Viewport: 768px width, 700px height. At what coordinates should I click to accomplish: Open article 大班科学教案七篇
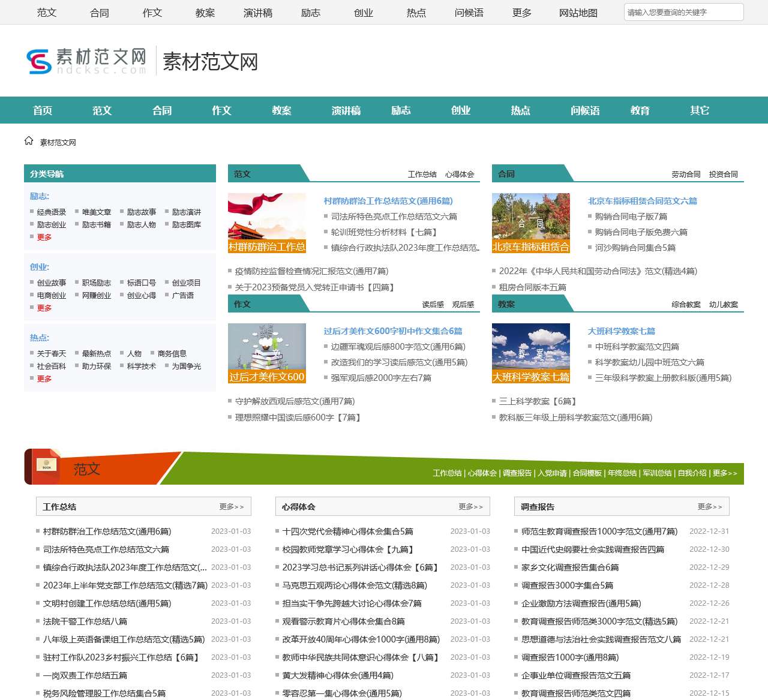point(621,331)
